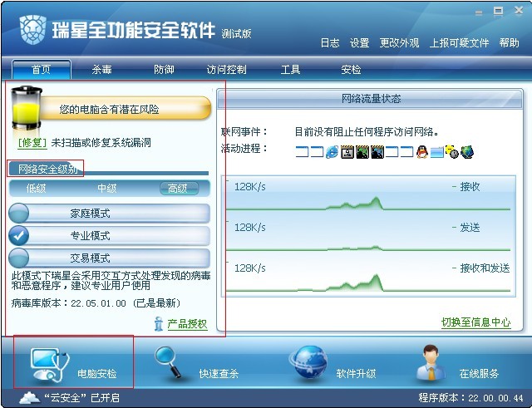532x408 pixels.
Task: Click the 测试版 label in title
Action: 236,33
